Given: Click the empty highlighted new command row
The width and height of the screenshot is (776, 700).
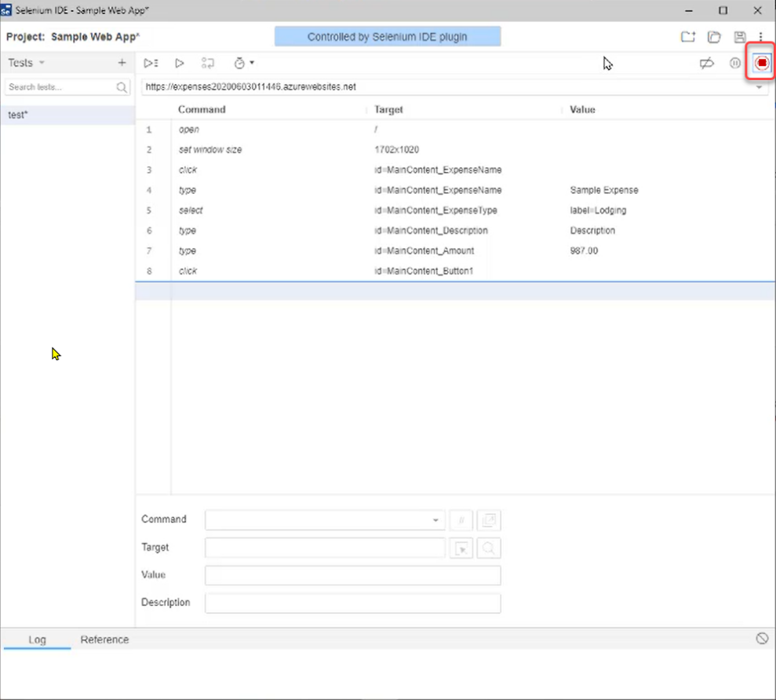Looking at the screenshot, I should [x=455, y=291].
